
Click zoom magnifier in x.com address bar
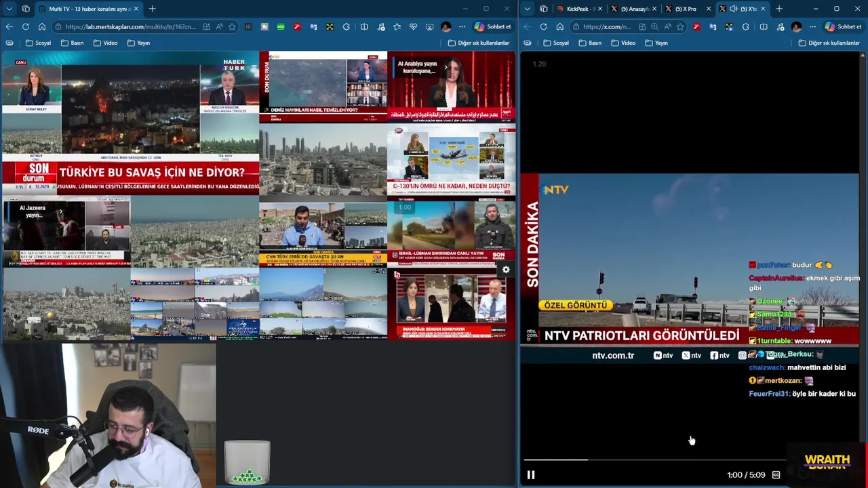pyautogui.click(x=654, y=26)
